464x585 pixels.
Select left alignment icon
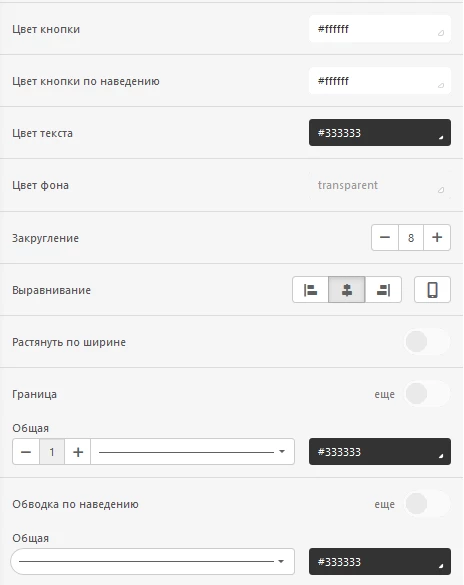[310, 290]
